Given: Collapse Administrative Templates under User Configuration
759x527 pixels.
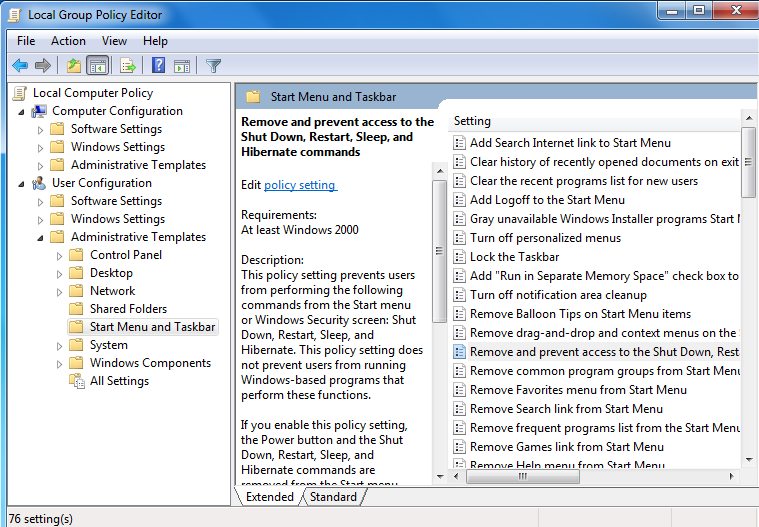Looking at the screenshot, I should coord(41,238).
